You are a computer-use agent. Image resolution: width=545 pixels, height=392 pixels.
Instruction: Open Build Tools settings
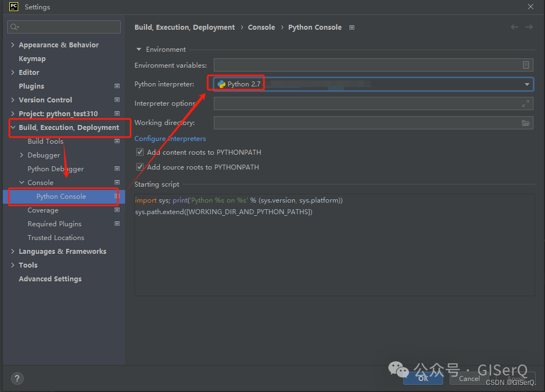45,141
